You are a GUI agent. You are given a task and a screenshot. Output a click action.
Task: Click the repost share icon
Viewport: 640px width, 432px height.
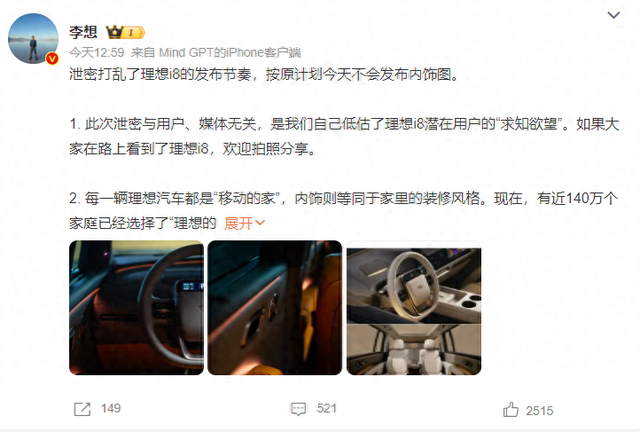pyautogui.click(x=82, y=409)
